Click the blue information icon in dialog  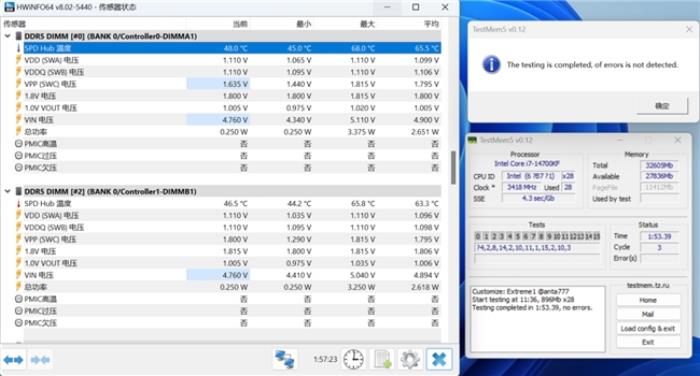[491, 65]
